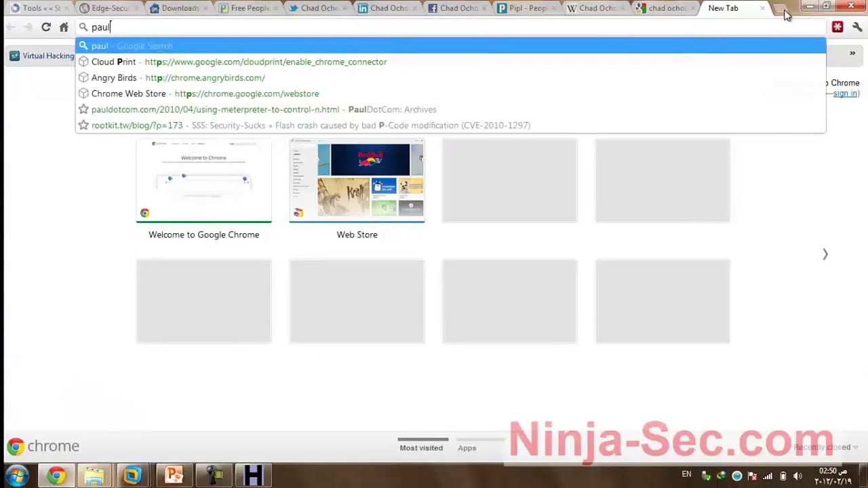Choose the 'paul - Google Search' suggestion
The image size is (868, 488).
click(x=451, y=46)
